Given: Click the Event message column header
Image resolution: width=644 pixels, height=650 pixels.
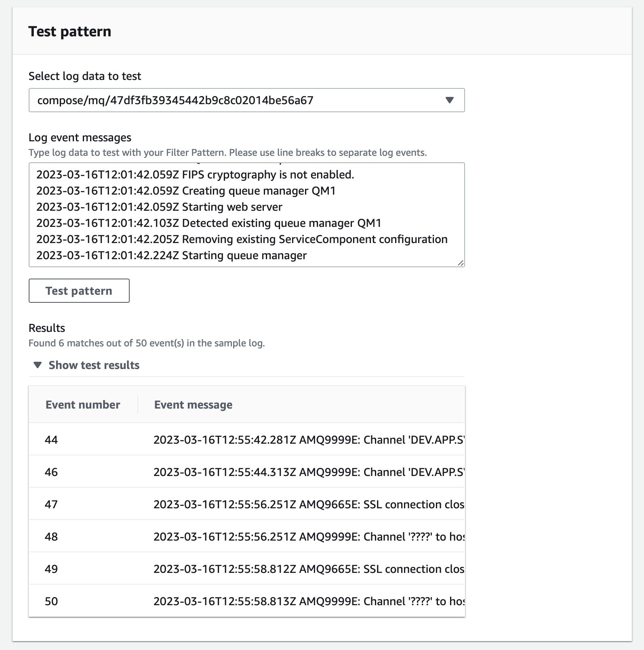Looking at the screenshot, I should pos(193,405).
